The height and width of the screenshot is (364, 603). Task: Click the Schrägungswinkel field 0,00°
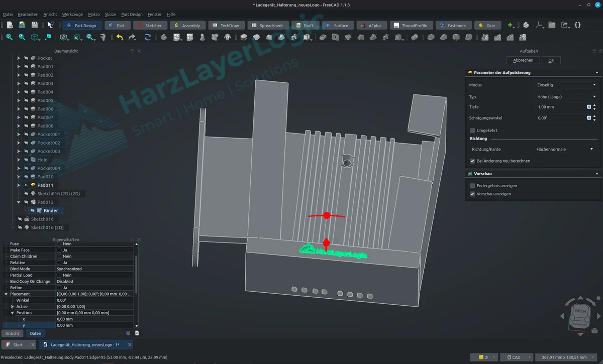coord(560,118)
